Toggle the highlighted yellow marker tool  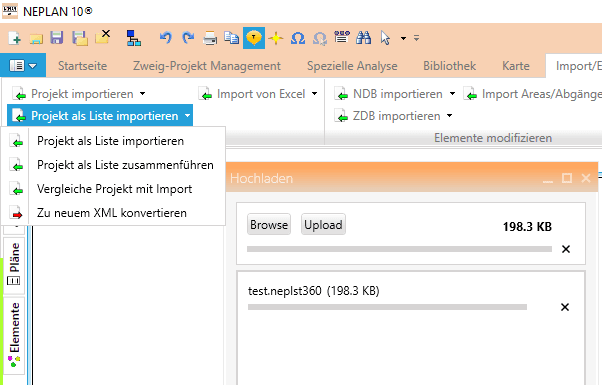(x=254, y=38)
